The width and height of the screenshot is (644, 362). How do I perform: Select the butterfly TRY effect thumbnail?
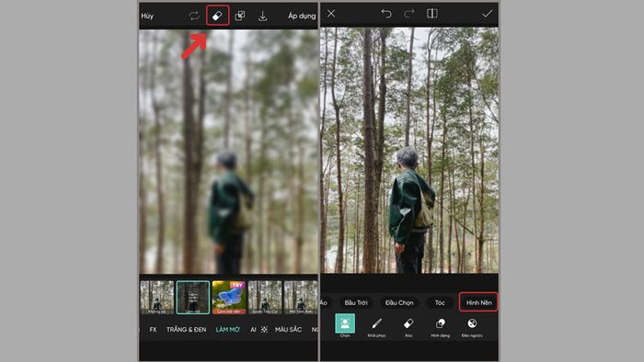pyautogui.click(x=229, y=297)
